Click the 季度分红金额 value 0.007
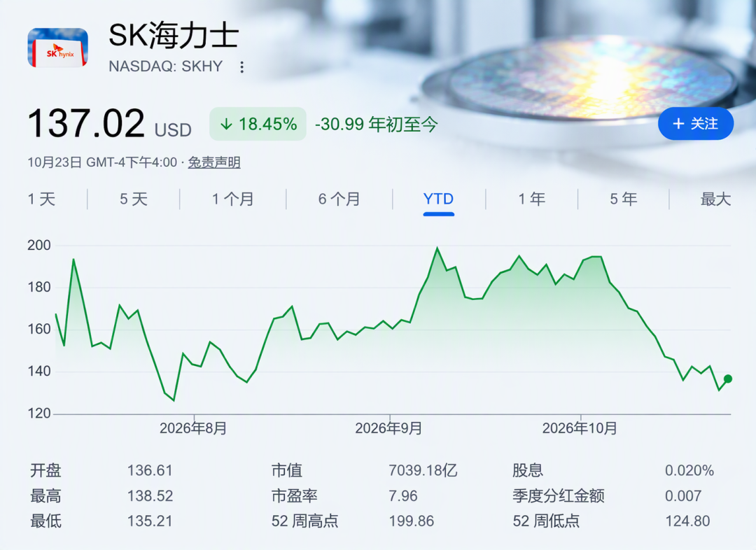Screen dimensions: 756x550 683,496
